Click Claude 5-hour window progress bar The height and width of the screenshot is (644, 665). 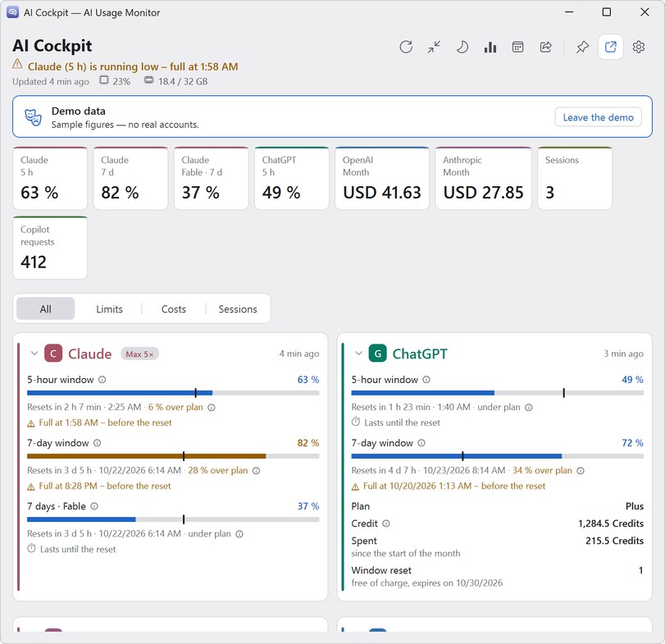coord(173,393)
